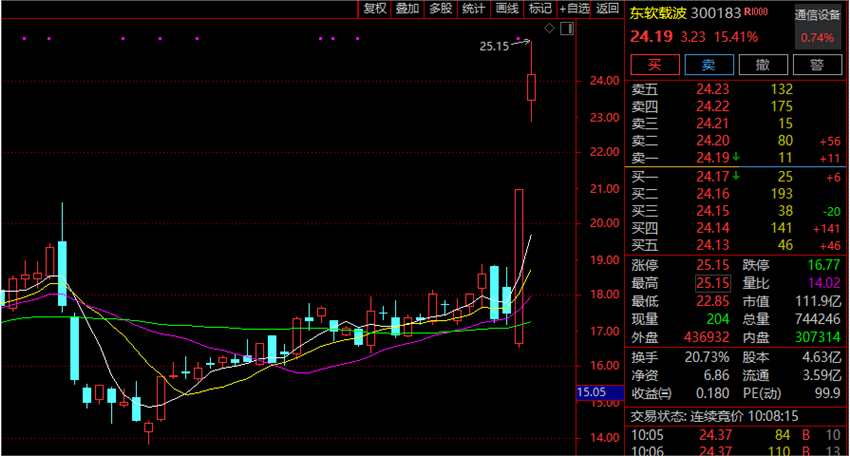Click 收益 value 0.180
The image size is (850, 456).
pos(711,393)
